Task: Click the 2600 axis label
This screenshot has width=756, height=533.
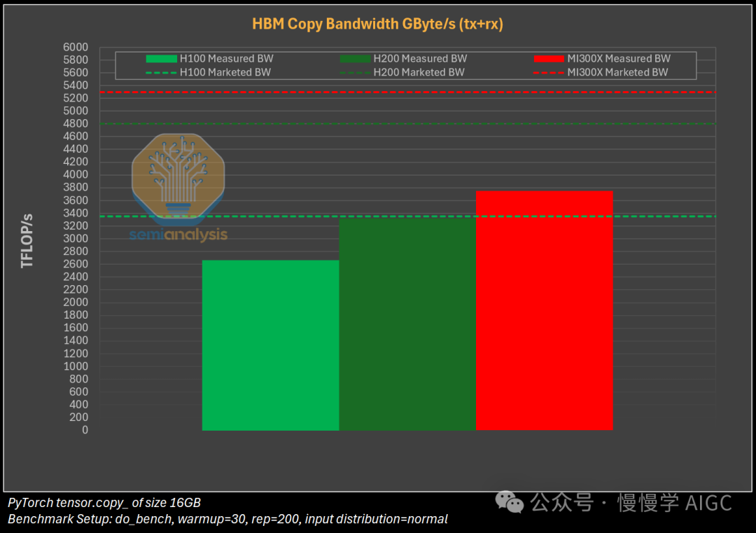Action: point(76,264)
